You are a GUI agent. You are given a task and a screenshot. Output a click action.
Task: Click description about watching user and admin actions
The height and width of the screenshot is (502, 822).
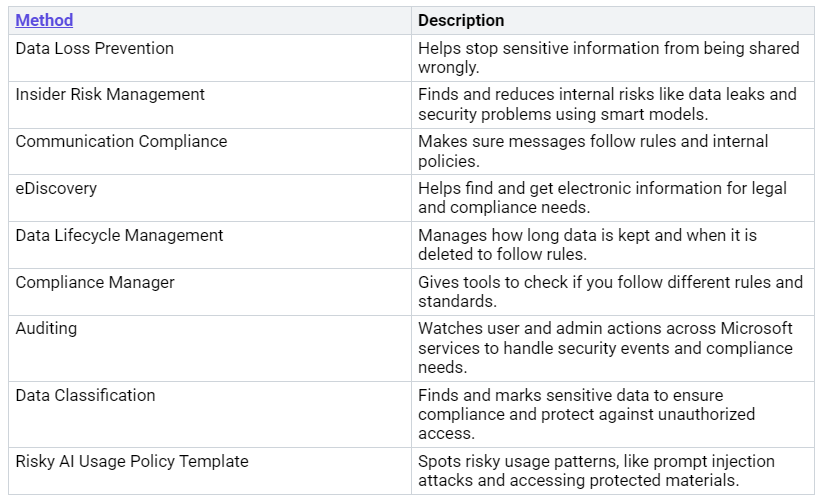606,348
